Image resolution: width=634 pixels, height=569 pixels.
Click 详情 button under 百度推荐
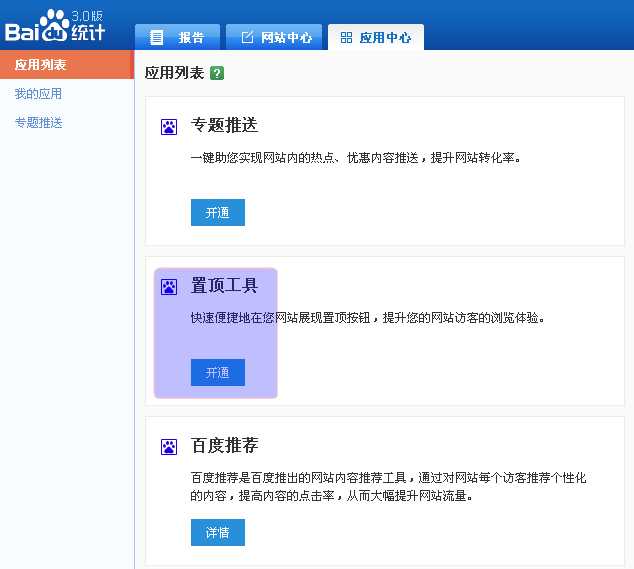click(x=218, y=532)
